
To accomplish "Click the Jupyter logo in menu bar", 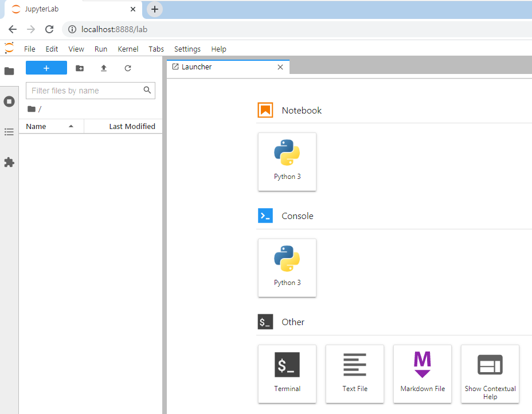I will coord(9,48).
